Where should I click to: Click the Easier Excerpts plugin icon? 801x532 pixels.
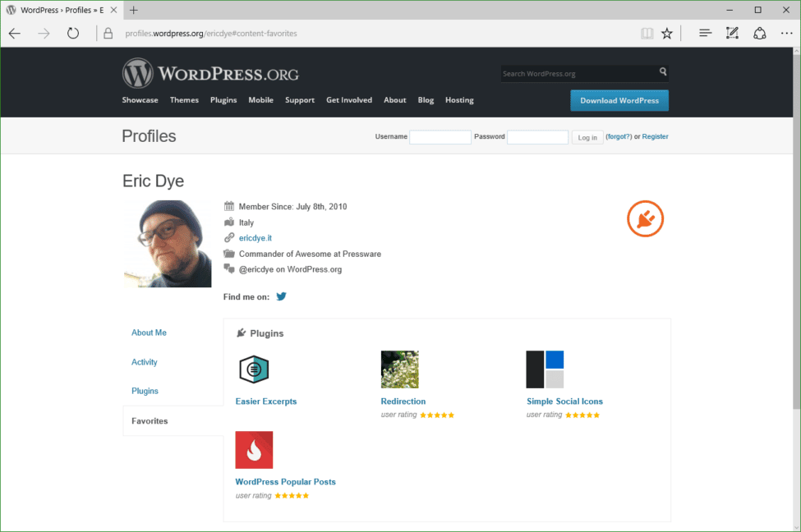click(254, 369)
